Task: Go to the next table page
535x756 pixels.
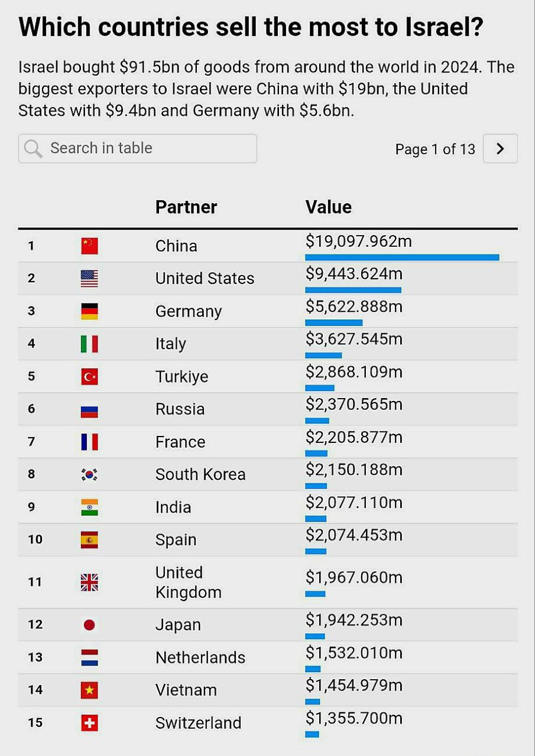Action: click(500, 149)
